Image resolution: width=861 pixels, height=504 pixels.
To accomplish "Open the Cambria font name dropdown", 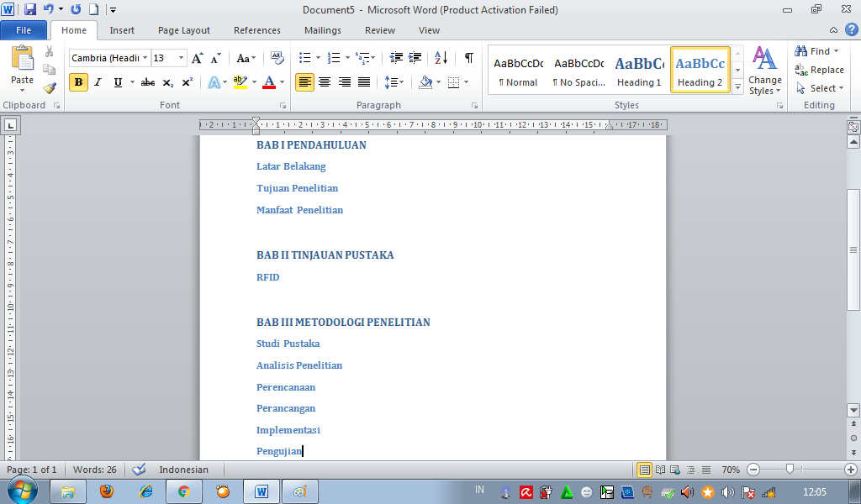I will [146, 58].
